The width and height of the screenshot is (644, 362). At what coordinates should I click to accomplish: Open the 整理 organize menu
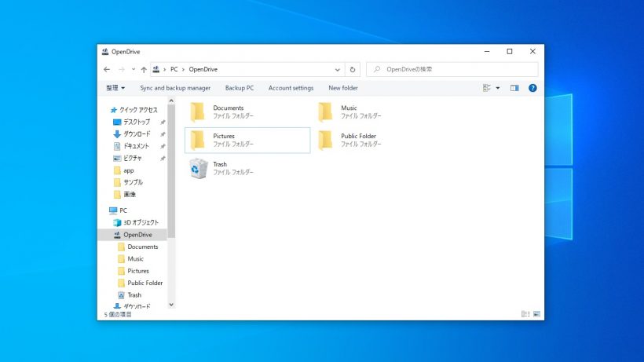(x=115, y=88)
